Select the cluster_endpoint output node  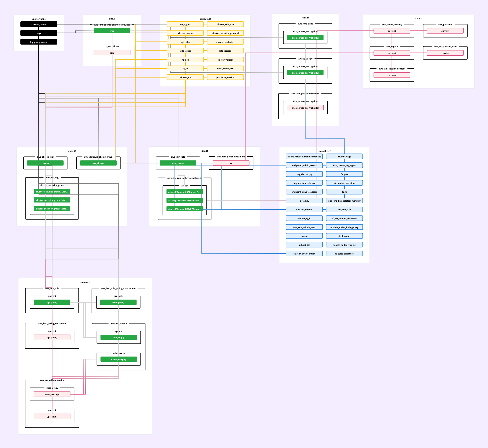pos(225,42)
